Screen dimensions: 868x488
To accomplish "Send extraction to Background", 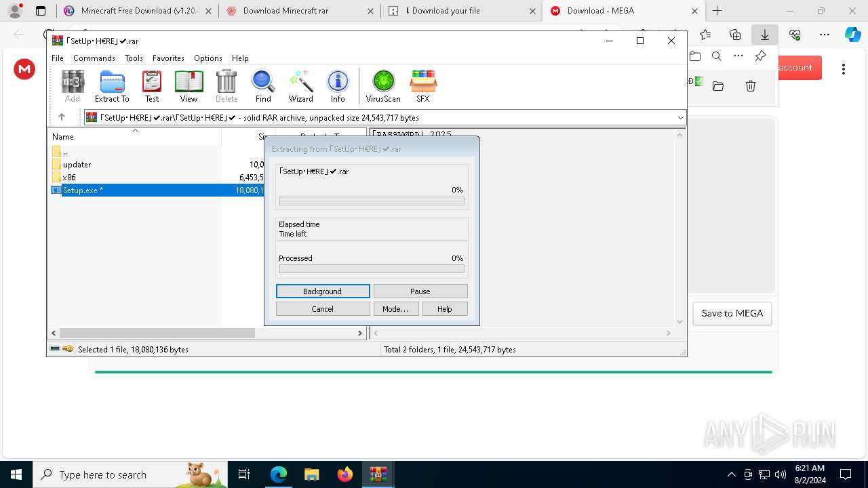I will tap(323, 291).
